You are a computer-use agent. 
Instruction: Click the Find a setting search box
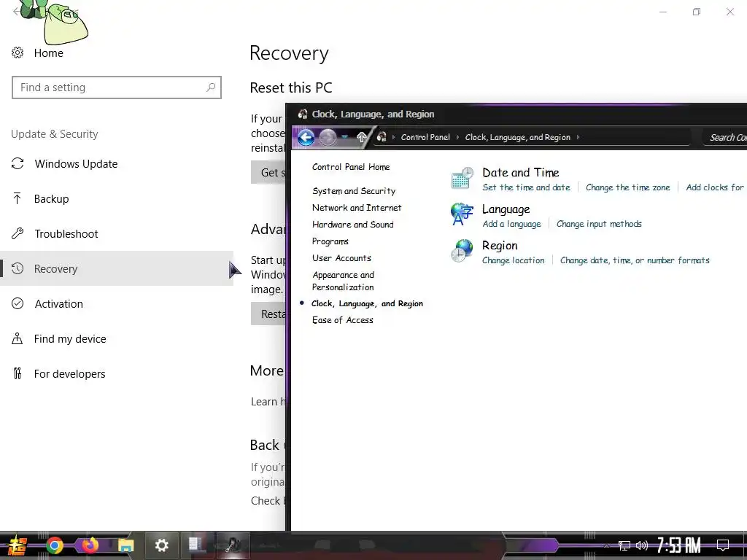(117, 87)
